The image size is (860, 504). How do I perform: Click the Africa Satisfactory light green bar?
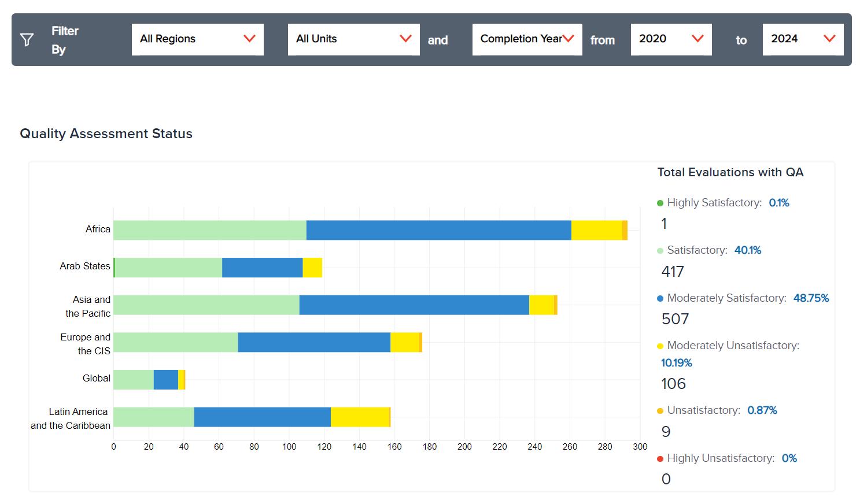pyautogui.click(x=210, y=230)
